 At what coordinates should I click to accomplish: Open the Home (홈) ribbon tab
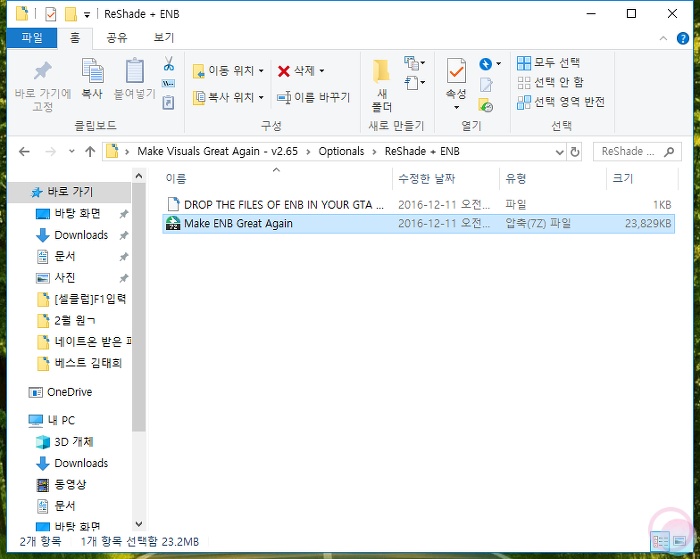[75, 38]
